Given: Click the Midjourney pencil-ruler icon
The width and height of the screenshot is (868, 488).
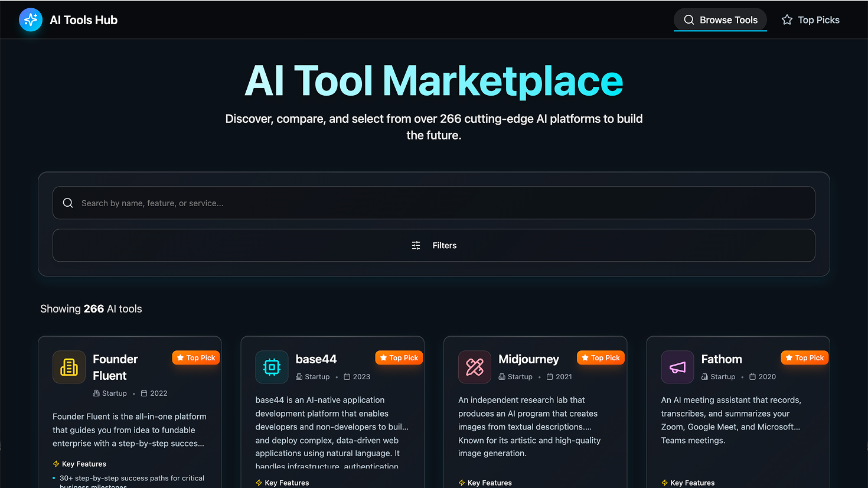Looking at the screenshot, I should tap(475, 367).
